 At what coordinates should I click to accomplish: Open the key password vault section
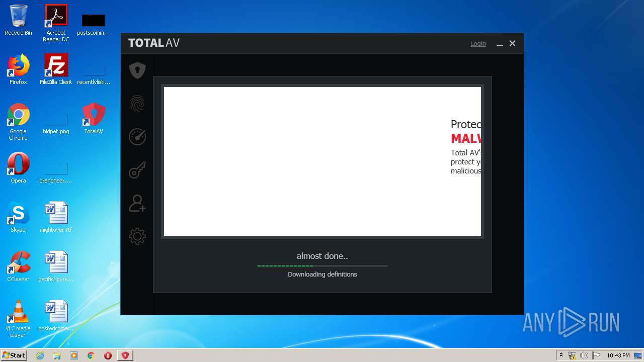click(x=137, y=170)
